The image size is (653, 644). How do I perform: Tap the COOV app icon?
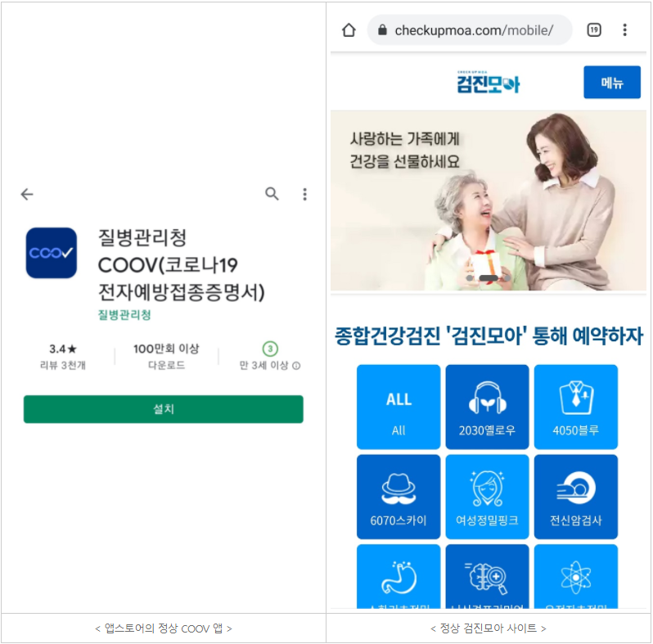(x=52, y=253)
